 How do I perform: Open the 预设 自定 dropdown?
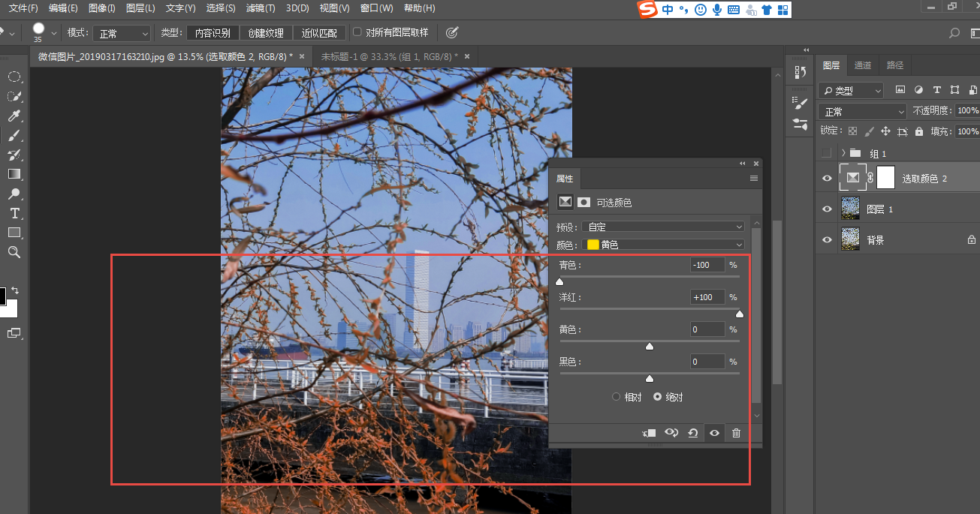664,227
